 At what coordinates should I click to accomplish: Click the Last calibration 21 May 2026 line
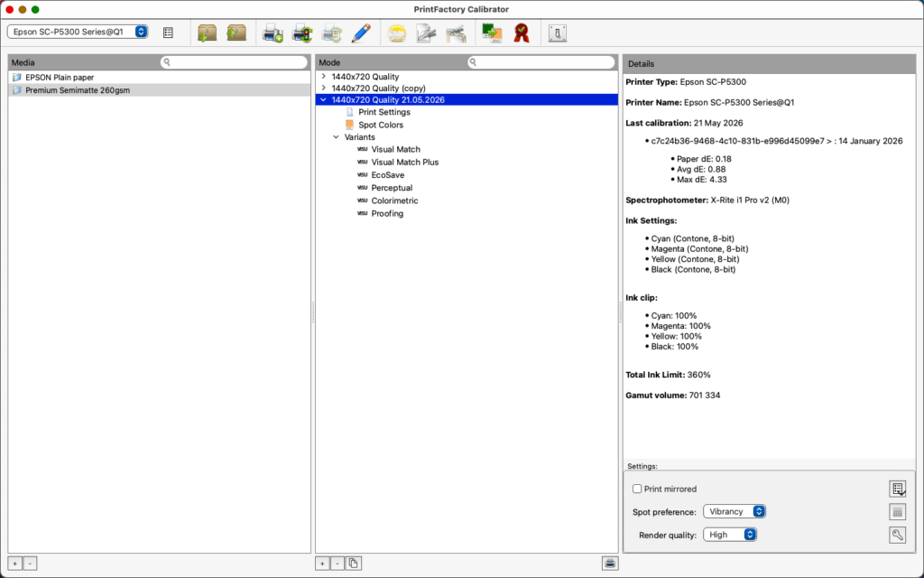(684, 123)
